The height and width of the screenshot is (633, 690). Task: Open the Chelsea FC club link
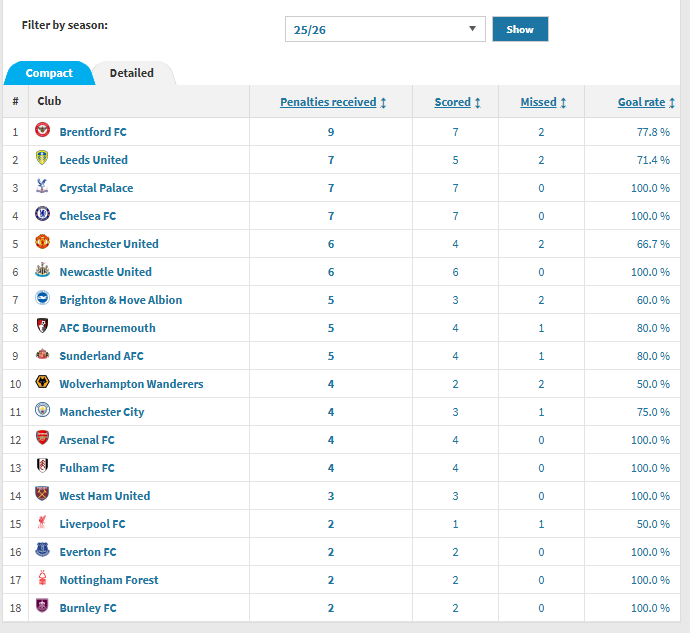click(x=88, y=216)
